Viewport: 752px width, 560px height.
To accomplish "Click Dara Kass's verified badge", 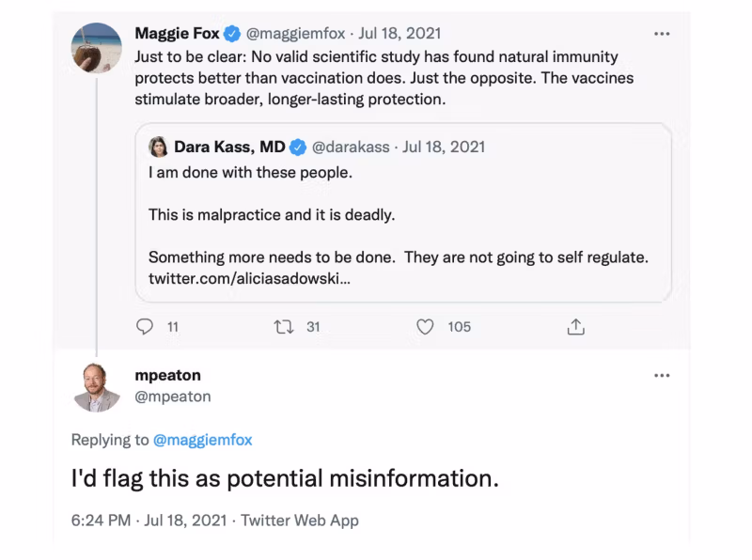I will coord(298,147).
